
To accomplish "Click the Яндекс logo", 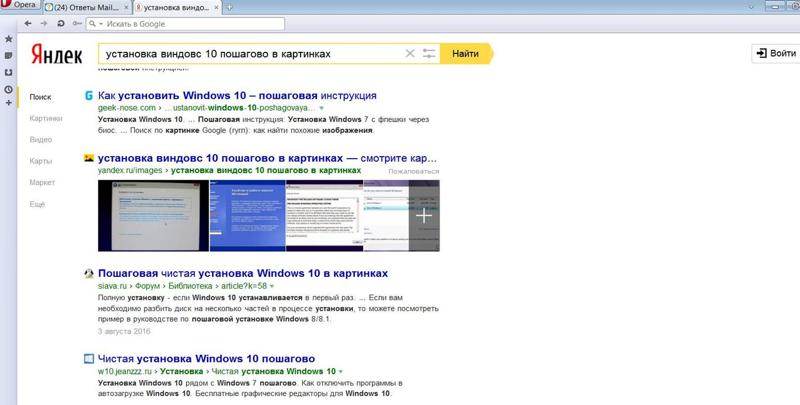I will 56,54.
